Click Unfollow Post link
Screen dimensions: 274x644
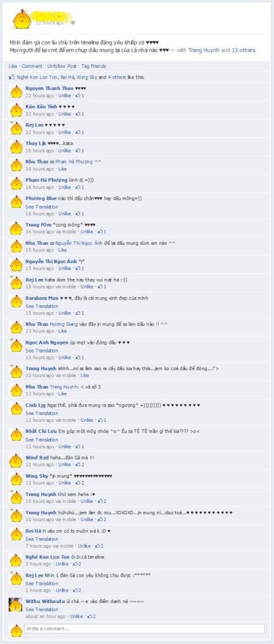click(x=62, y=66)
